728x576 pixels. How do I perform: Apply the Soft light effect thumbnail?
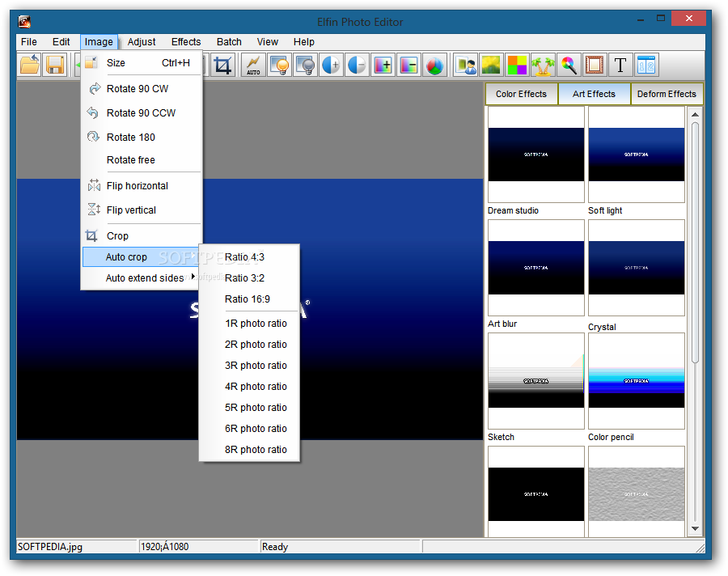tap(636, 155)
